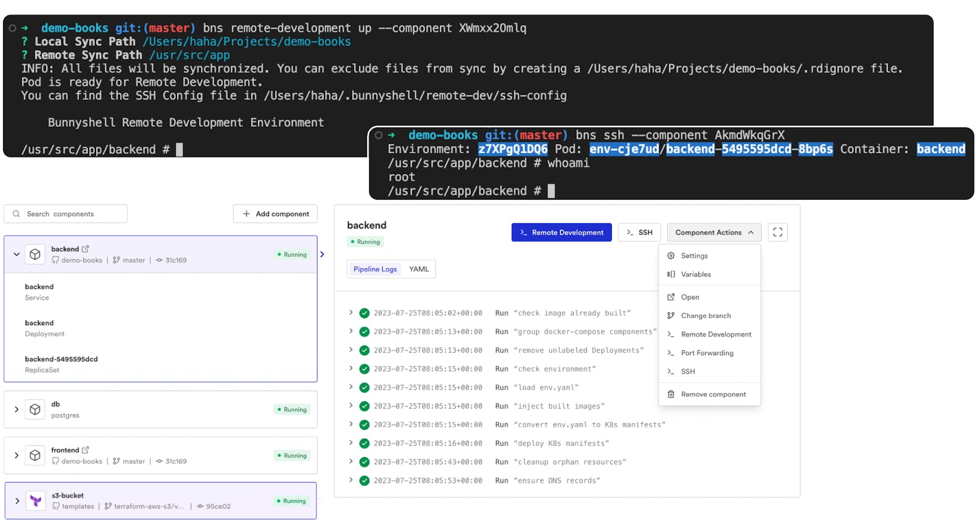Click the db component cube icon
980x528 pixels.
[x=36, y=409]
